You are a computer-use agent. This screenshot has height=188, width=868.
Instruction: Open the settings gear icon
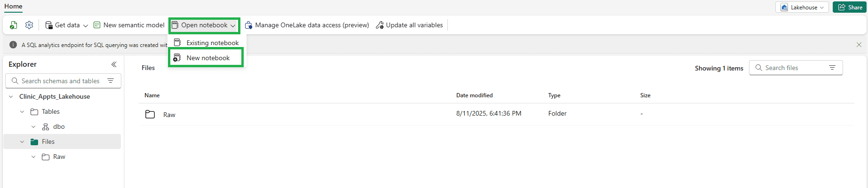pyautogui.click(x=29, y=25)
